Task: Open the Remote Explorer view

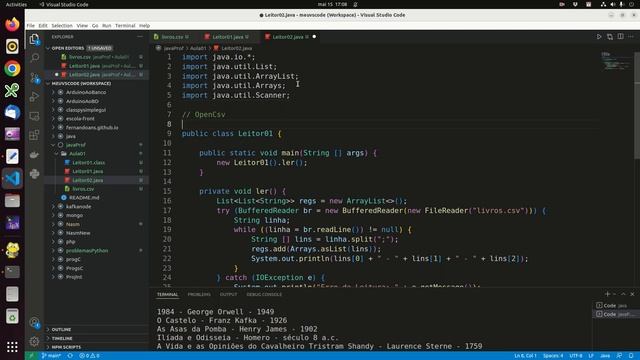Action: click(x=34, y=116)
